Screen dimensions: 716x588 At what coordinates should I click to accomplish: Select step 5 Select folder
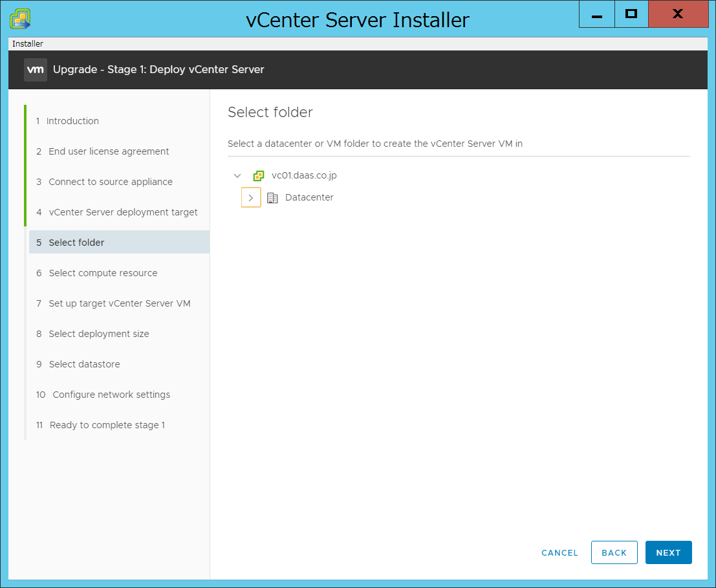(119, 243)
